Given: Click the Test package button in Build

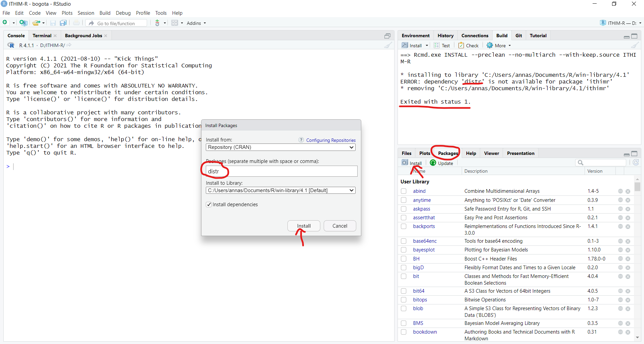Looking at the screenshot, I should (x=442, y=46).
